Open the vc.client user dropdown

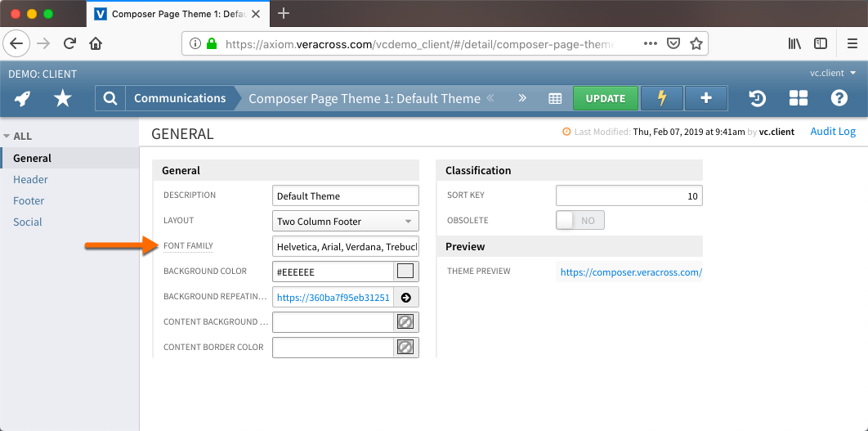coord(833,73)
